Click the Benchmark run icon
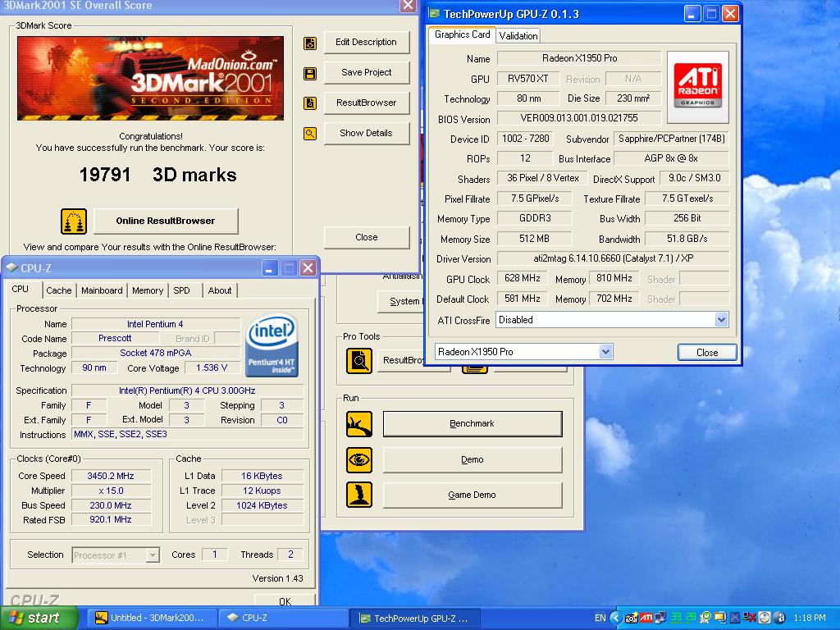Screen dimensions: 840x630 (x=359, y=424)
